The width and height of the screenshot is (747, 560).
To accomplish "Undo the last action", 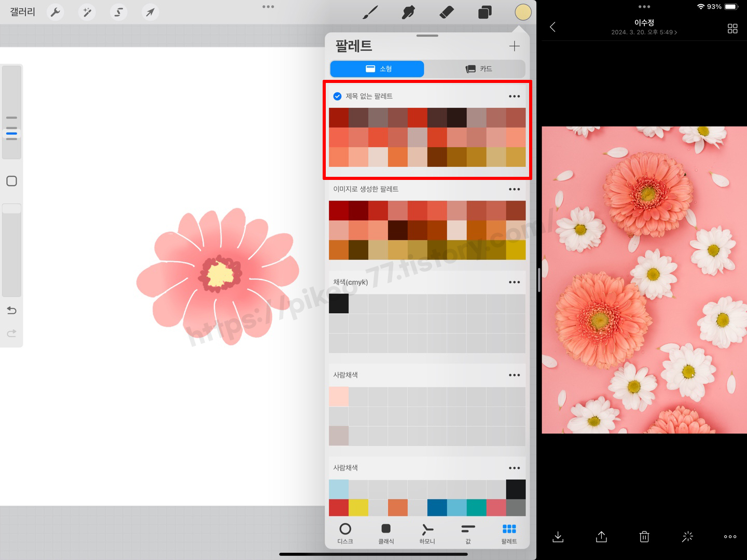I will (x=11, y=310).
